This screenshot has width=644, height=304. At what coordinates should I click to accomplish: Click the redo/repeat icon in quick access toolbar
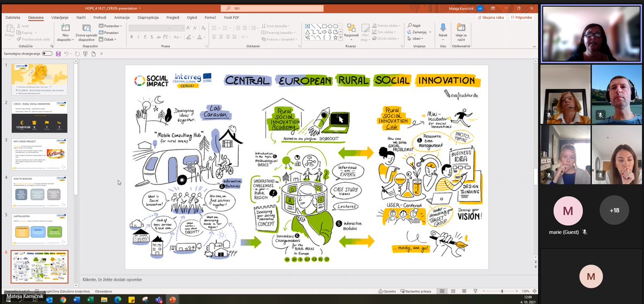(77, 54)
